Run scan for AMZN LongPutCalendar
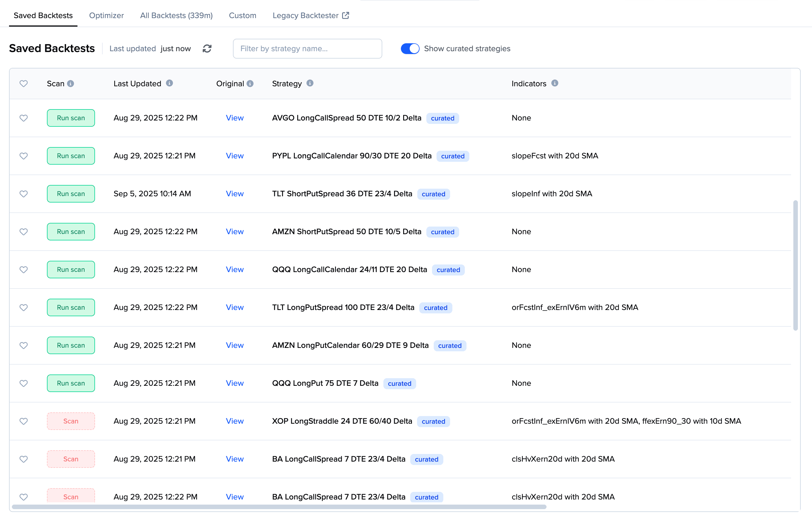The height and width of the screenshot is (521, 812). (71, 345)
